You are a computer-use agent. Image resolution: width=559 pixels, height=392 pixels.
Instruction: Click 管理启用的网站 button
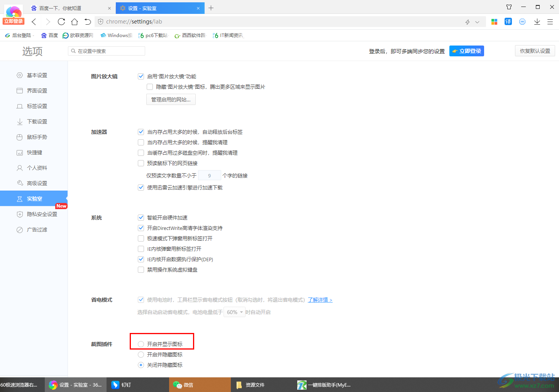(x=171, y=100)
